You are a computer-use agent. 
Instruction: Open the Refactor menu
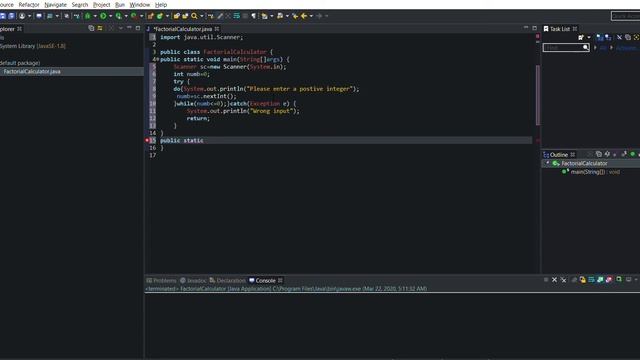coord(29,4)
